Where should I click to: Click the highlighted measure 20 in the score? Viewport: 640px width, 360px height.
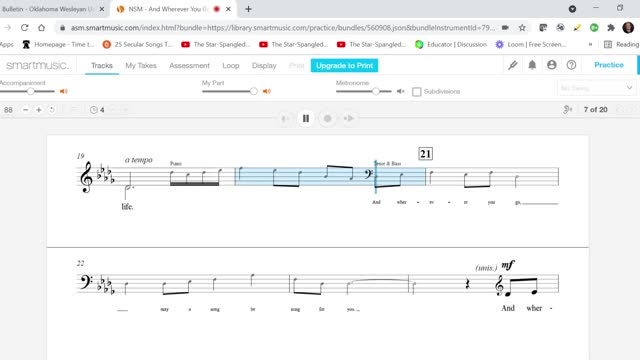(330, 176)
